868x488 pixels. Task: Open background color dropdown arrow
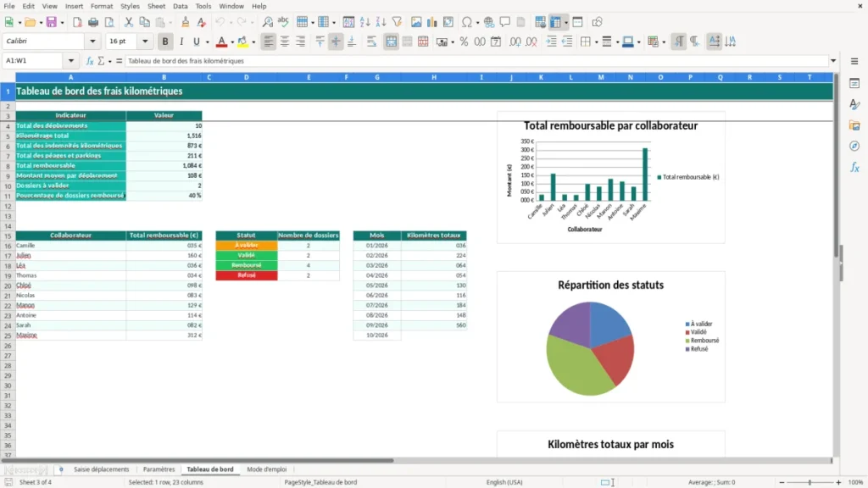(x=253, y=42)
